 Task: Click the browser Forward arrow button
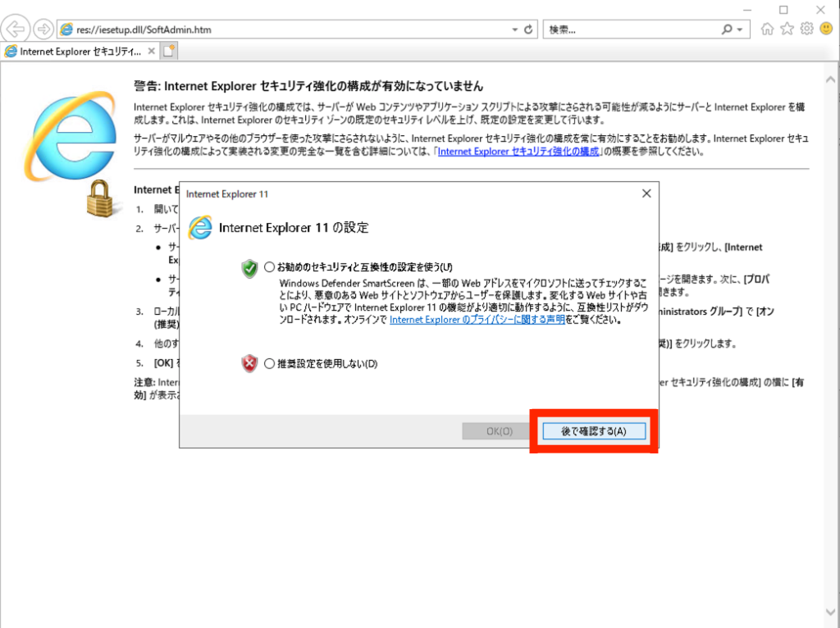43,29
